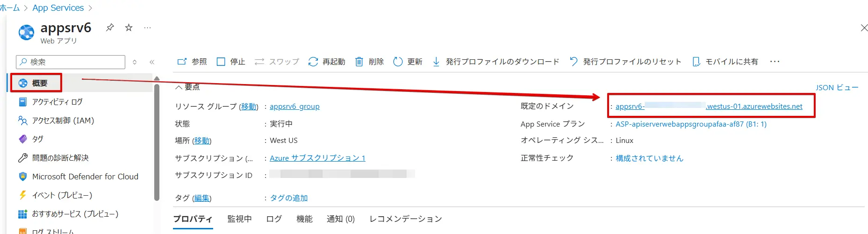Click the 削除 trash icon

pyautogui.click(x=359, y=62)
